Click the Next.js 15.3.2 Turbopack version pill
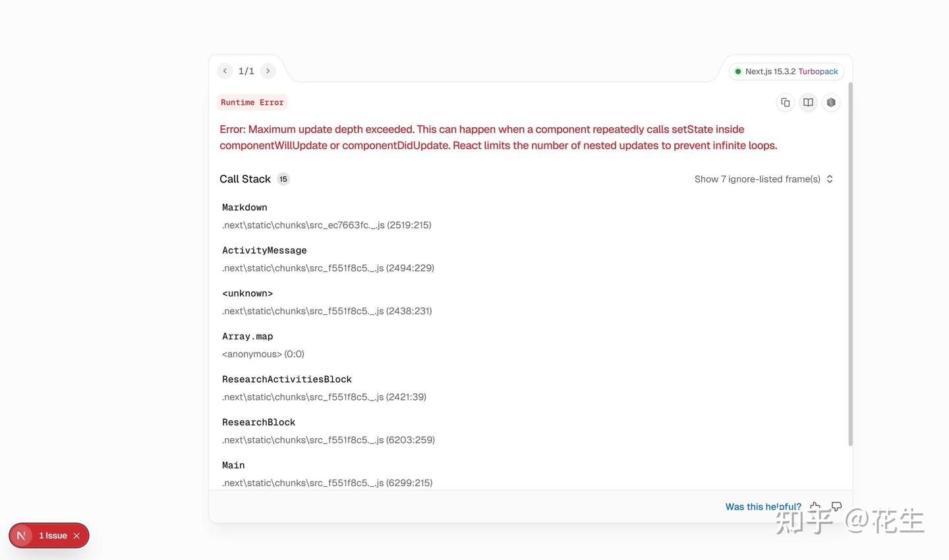949x560 pixels. tap(786, 72)
